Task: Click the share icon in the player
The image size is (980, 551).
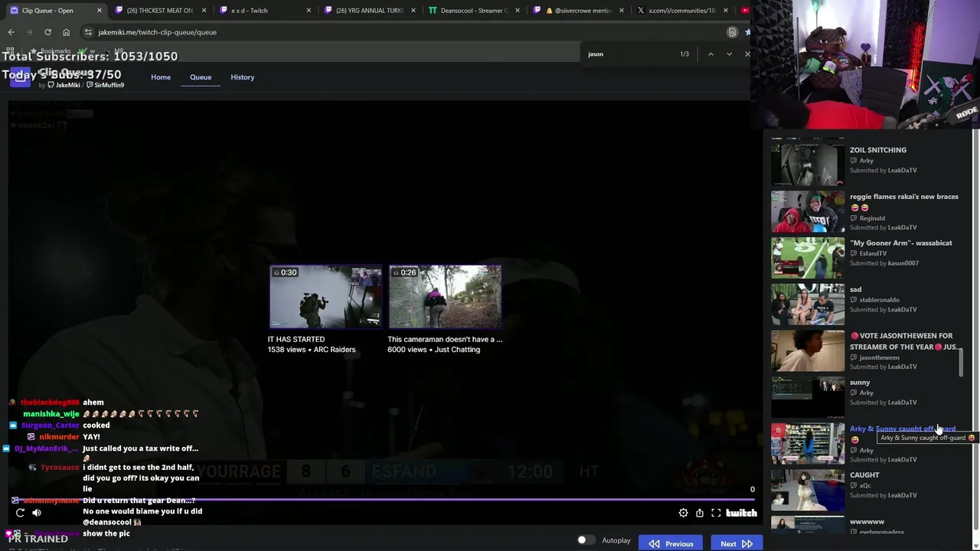Action: [700, 513]
